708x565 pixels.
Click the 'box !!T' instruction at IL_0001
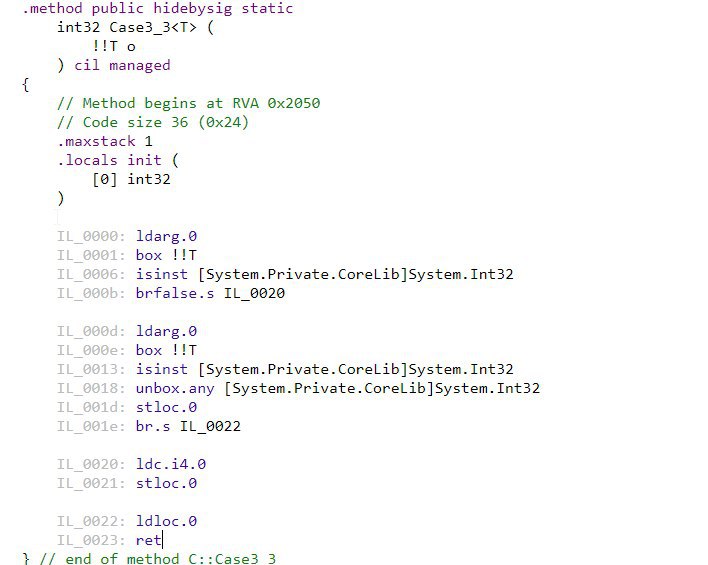(166, 255)
